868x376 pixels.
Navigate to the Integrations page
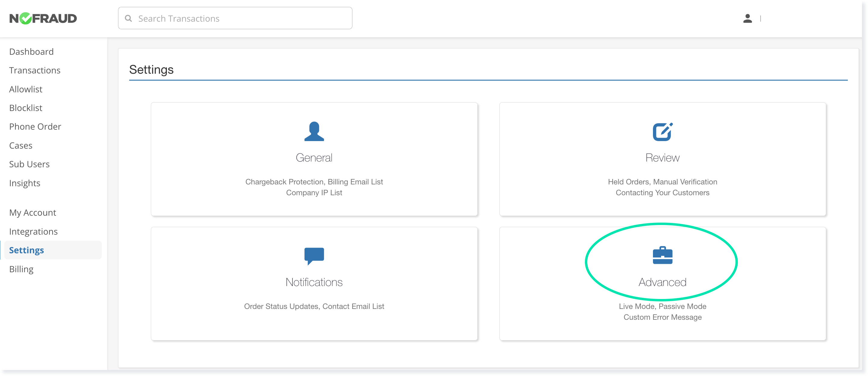pos(33,231)
